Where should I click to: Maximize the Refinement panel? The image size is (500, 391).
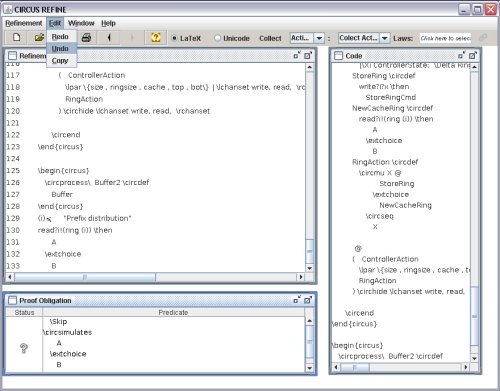pyautogui.click(x=308, y=56)
